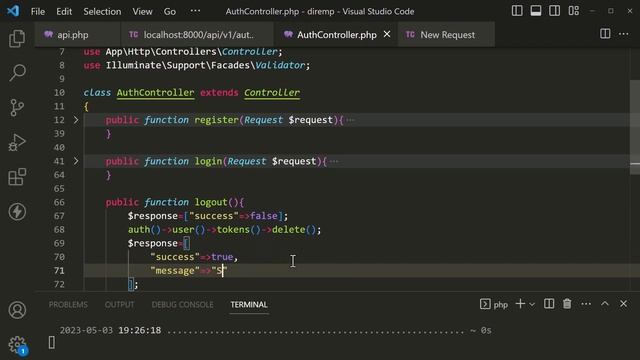The image size is (640, 360).
Task: Click line number 68 in gutter
Action: coord(59,229)
